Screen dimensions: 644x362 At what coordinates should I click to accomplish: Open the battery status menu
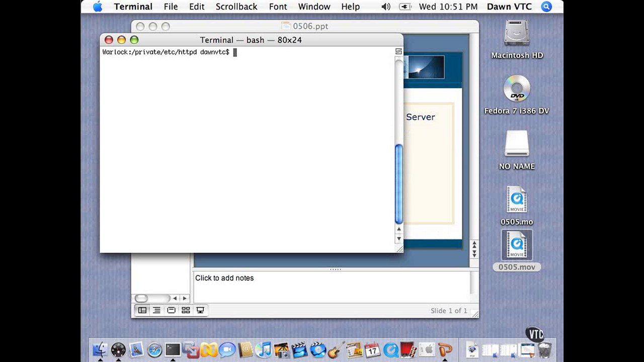coord(405,7)
